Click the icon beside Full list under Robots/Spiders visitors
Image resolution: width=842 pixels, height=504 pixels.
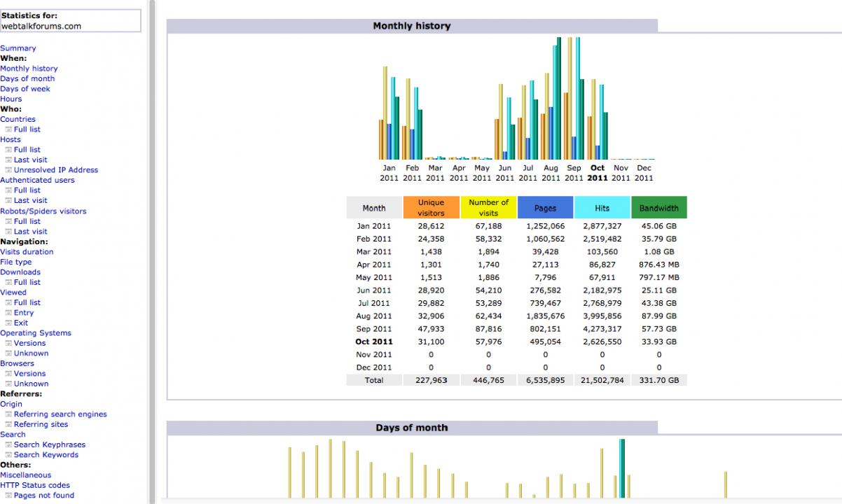point(8,221)
